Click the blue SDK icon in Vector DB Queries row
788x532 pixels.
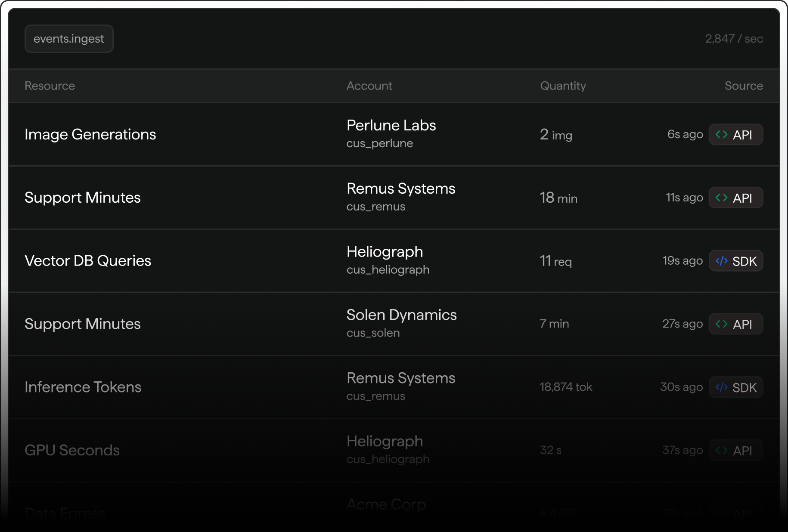(721, 261)
